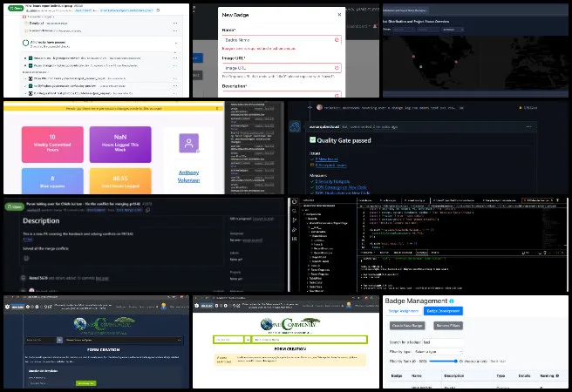Viewport: 572px width, 392px height.
Task: Copy the branch name on the GitHub checks page
Action: [x=158, y=10]
